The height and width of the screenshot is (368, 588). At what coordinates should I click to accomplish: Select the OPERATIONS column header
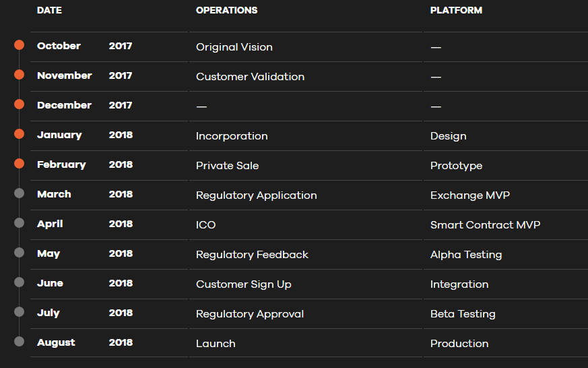pos(226,10)
